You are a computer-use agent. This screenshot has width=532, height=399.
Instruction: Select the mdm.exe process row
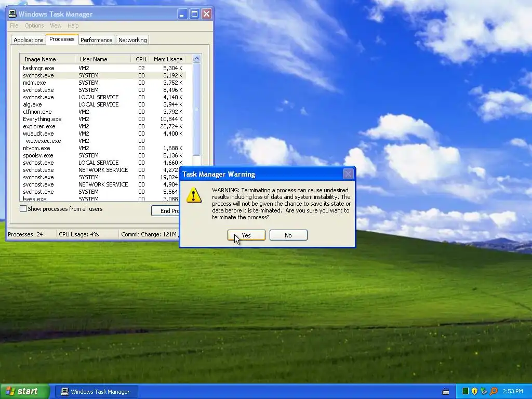pos(103,83)
